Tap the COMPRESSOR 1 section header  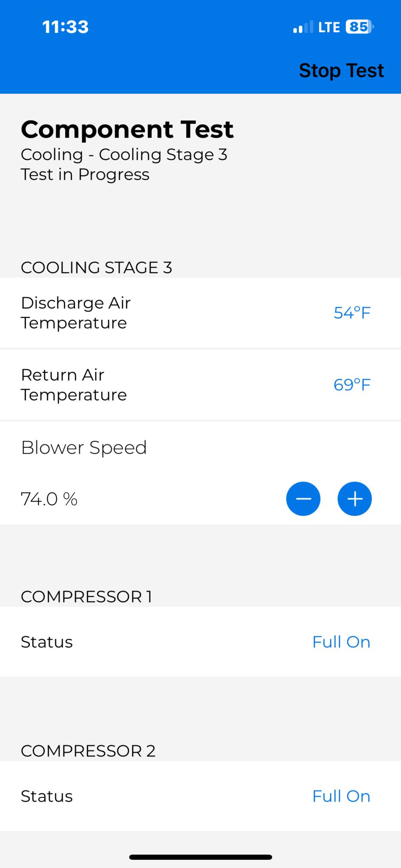tap(86, 596)
